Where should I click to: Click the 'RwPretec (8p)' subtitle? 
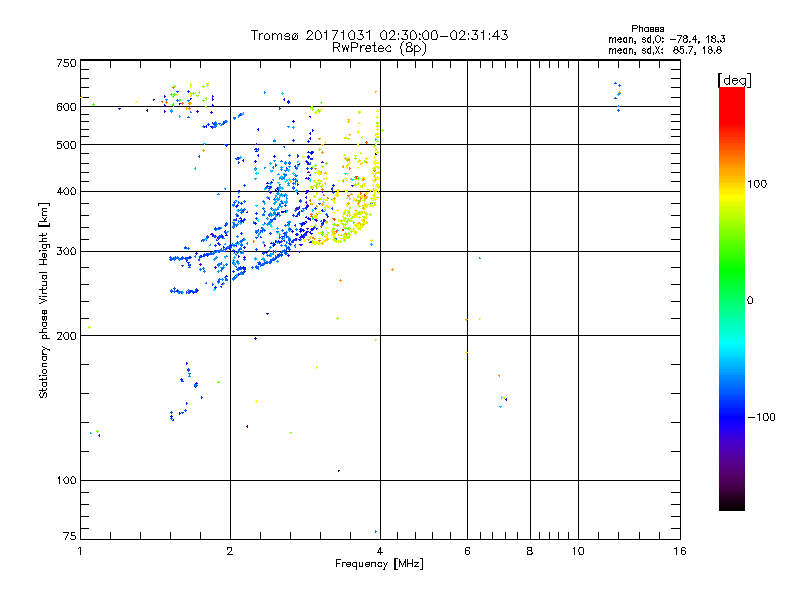pos(379,48)
